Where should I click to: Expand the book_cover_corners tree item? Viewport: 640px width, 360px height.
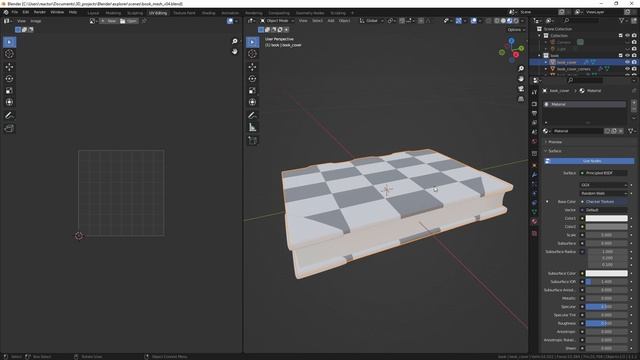click(546, 69)
